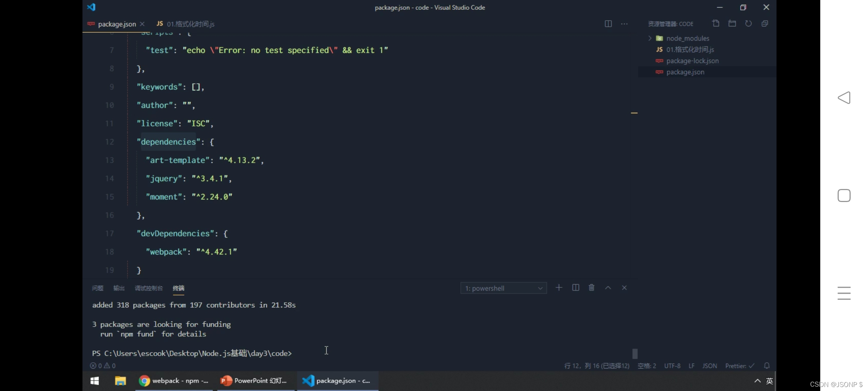Viewport: 868px width, 391px height.
Task: Click the Prettier status item
Action: click(x=740, y=366)
